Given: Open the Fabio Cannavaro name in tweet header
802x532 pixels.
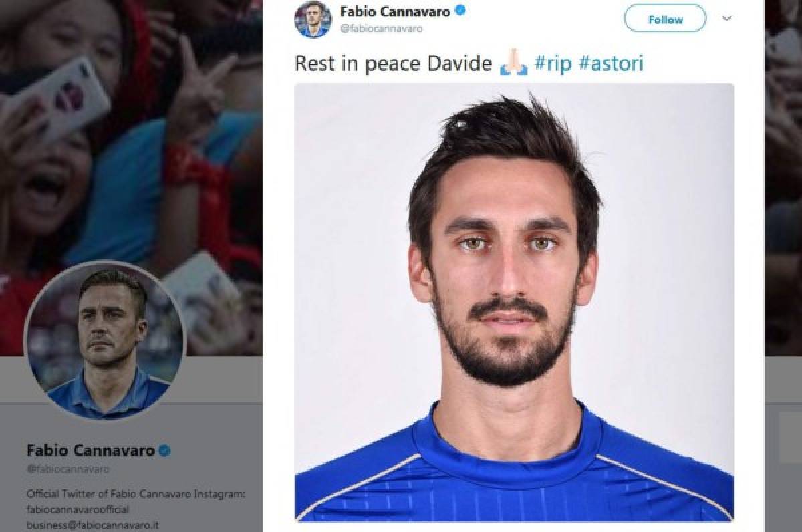Looking at the screenshot, I should coord(394,11).
